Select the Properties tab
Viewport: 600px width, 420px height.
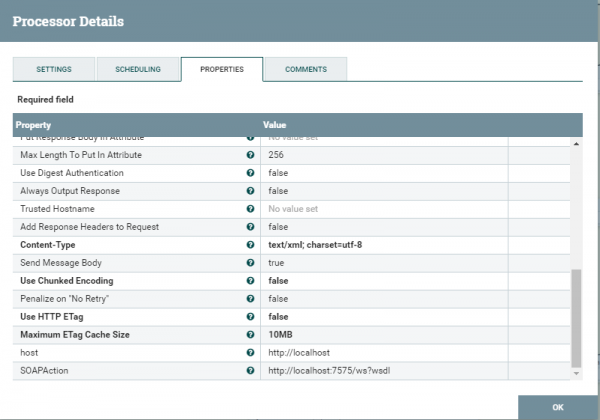[x=221, y=70]
